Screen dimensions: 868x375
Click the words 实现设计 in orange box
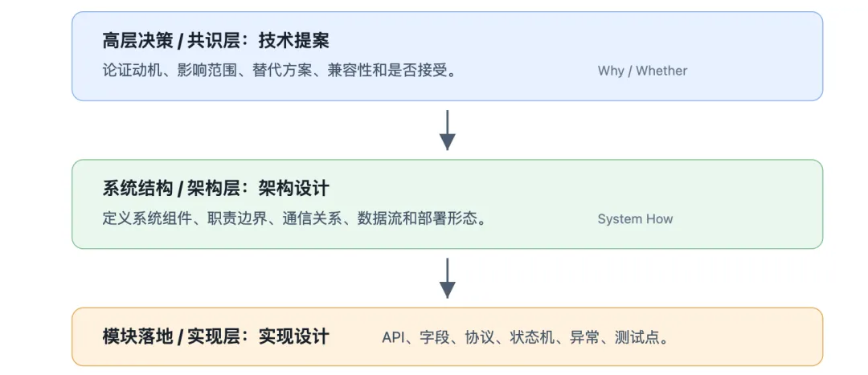click(294, 336)
